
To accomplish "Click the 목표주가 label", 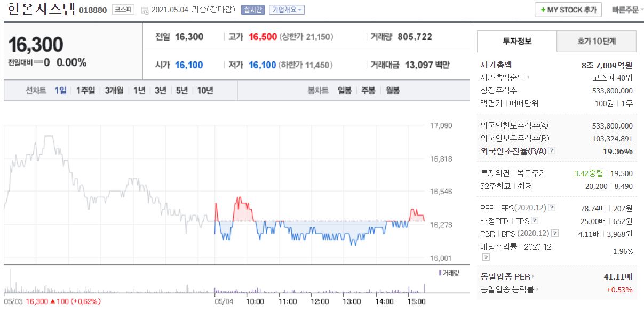I will click(x=531, y=173).
